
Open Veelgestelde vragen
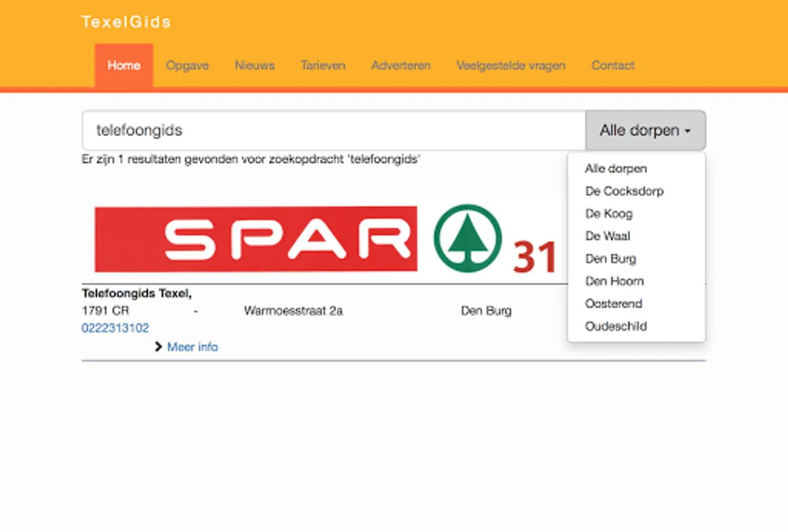511,66
